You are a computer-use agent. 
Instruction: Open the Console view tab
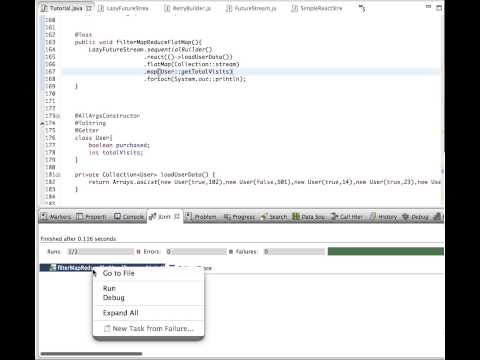point(129,217)
